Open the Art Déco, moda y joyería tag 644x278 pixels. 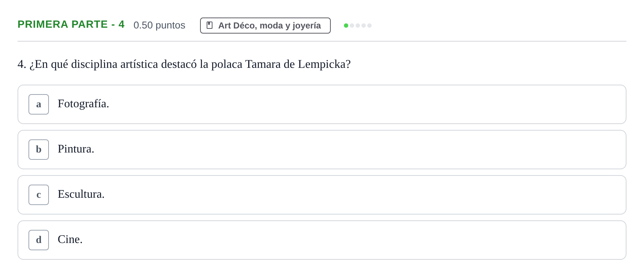pos(265,26)
